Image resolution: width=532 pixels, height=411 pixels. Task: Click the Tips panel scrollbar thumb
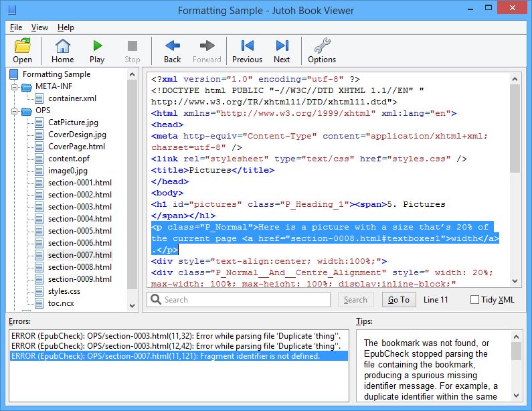[516, 351]
